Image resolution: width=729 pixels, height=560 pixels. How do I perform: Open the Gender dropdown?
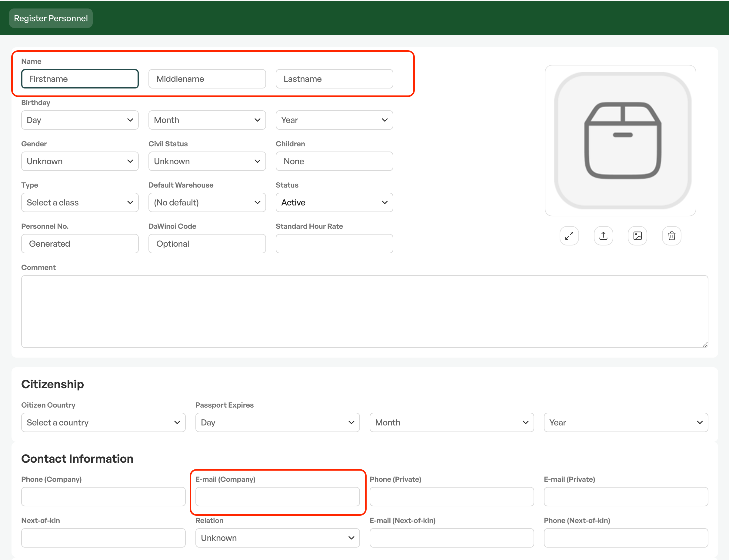80,161
